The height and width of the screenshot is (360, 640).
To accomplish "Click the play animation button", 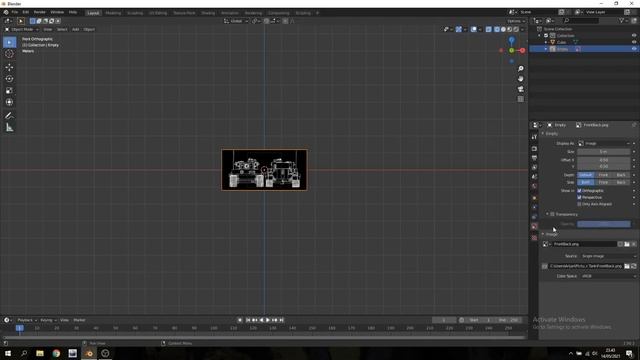I will coord(268,320).
